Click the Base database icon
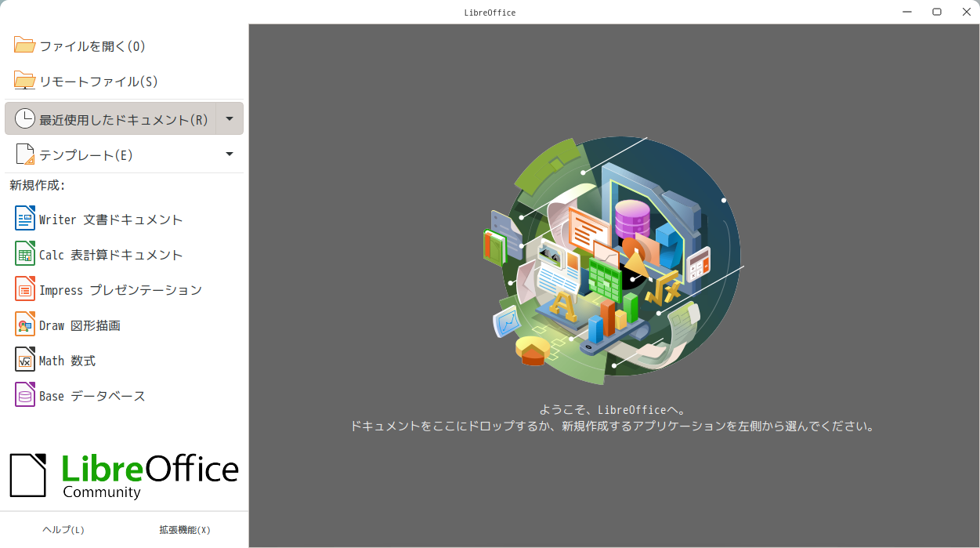The width and height of the screenshot is (980, 548). (25, 395)
